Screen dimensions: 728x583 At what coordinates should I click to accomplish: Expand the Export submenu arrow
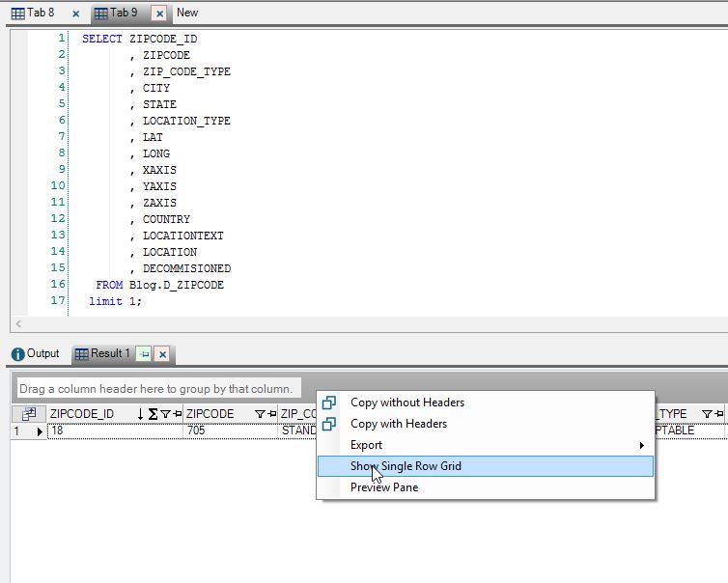[x=642, y=445]
